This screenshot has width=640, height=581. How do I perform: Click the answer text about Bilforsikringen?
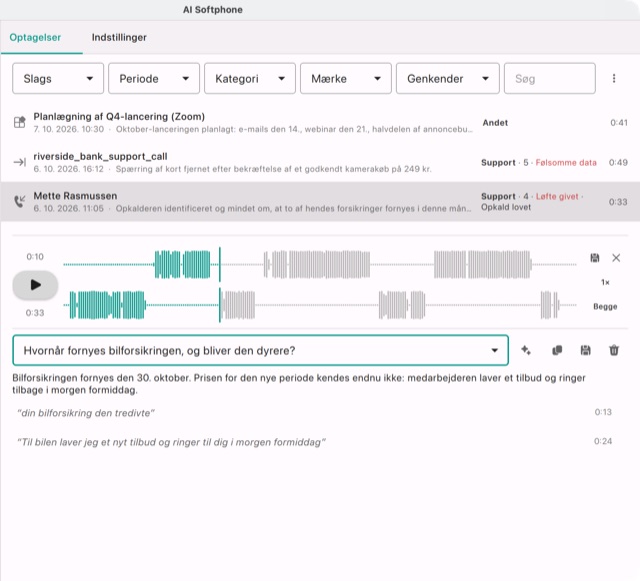[299, 384]
